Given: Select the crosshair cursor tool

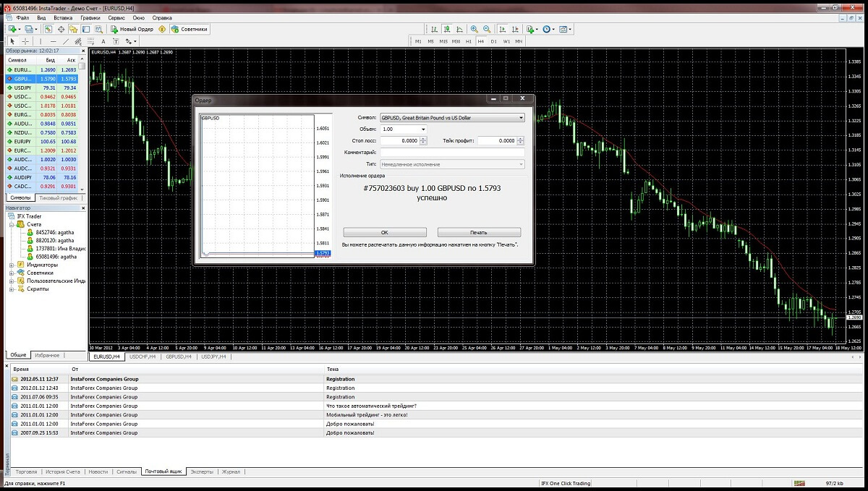Looking at the screenshot, I should (x=25, y=41).
